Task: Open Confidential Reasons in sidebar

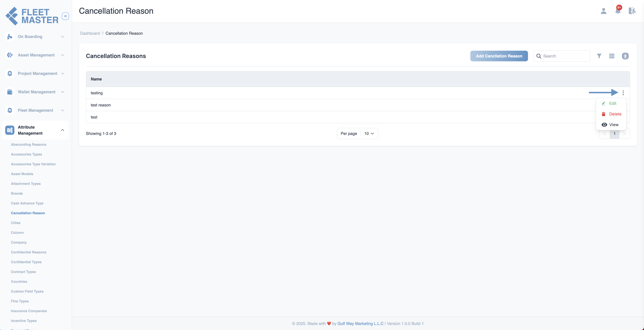Action: [x=29, y=252]
